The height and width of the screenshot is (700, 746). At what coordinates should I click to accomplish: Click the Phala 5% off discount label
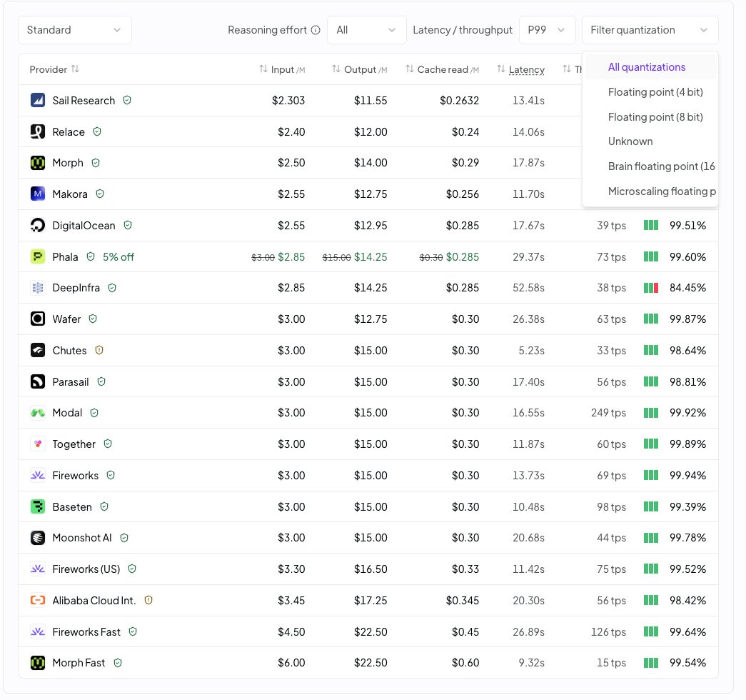(x=119, y=257)
